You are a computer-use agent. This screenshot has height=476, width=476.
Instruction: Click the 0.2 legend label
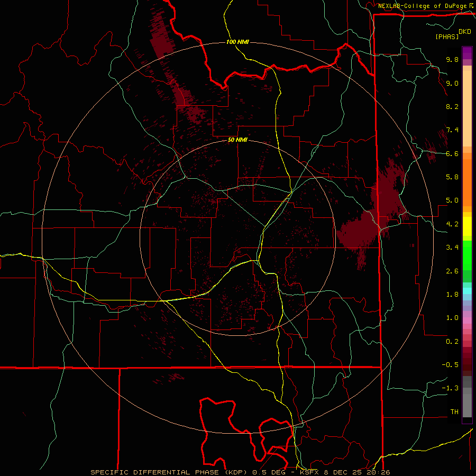[x=452, y=342]
